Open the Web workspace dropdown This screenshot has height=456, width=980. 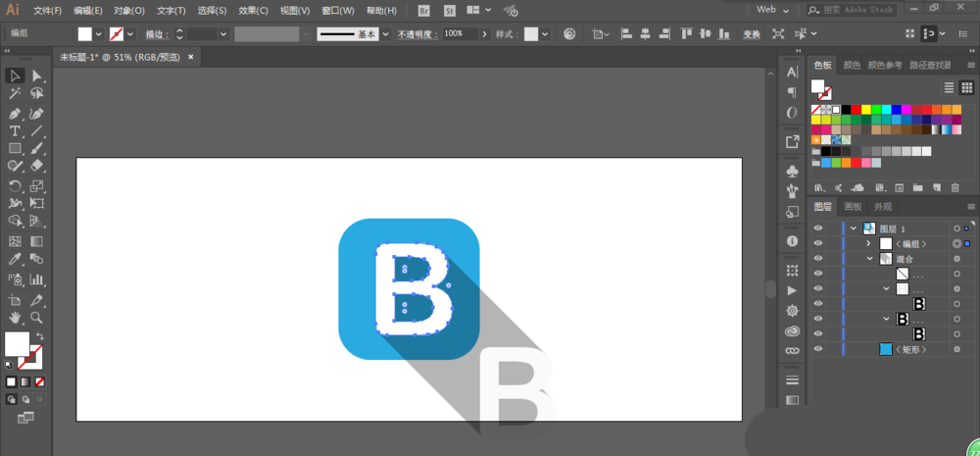(773, 10)
